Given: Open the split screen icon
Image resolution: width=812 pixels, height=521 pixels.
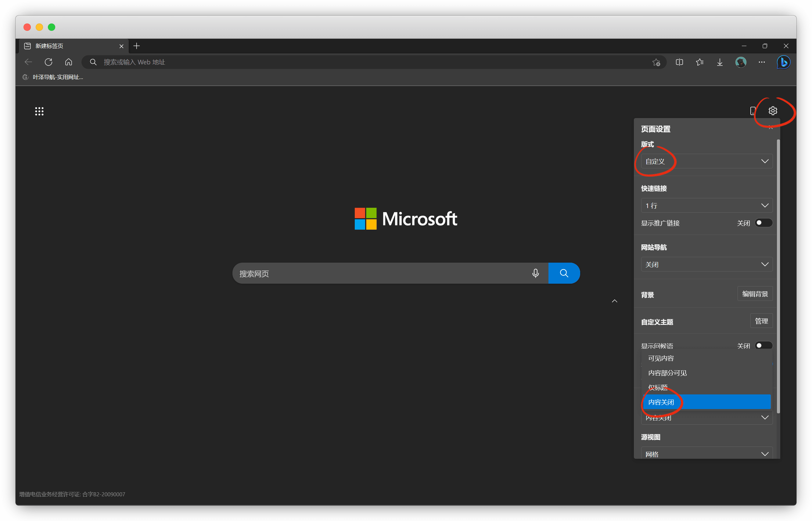Looking at the screenshot, I should point(679,62).
